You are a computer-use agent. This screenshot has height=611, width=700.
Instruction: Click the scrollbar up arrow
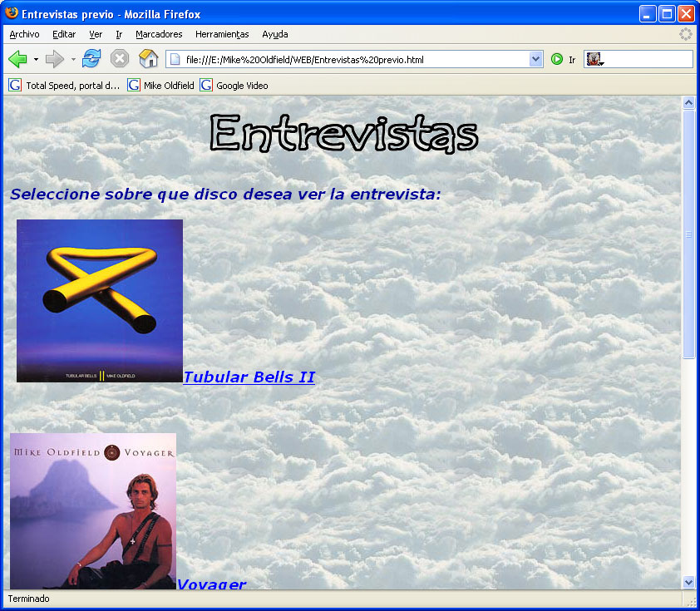tap(688, 102)
